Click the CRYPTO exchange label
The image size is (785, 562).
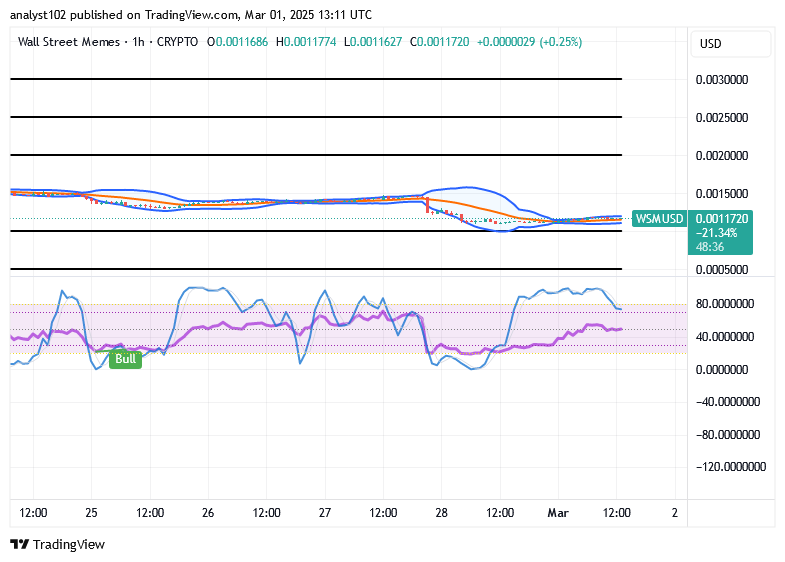coord(177,42)
